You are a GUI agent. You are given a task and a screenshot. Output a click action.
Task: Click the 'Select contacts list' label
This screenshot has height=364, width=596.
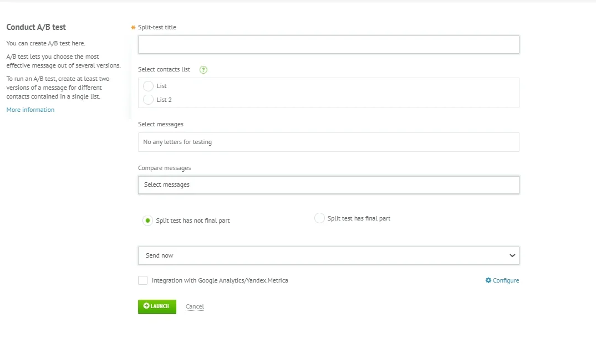coord(164,69)
